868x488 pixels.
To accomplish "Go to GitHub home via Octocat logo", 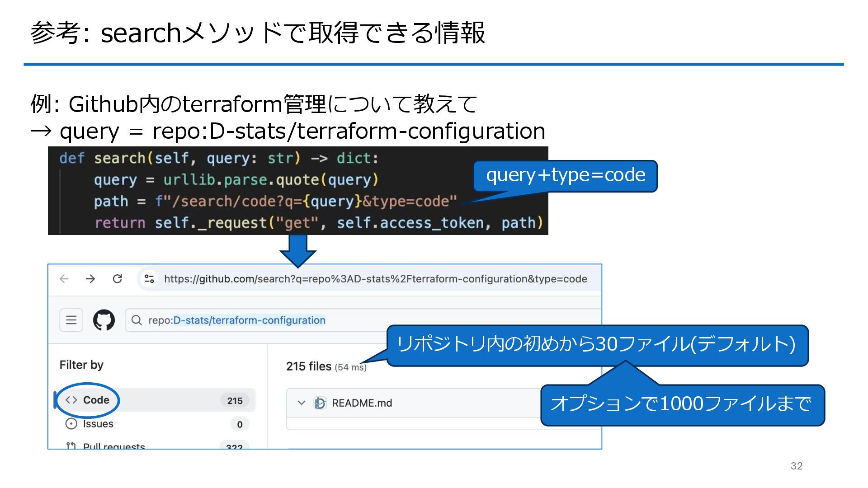I will click(104, 320).
